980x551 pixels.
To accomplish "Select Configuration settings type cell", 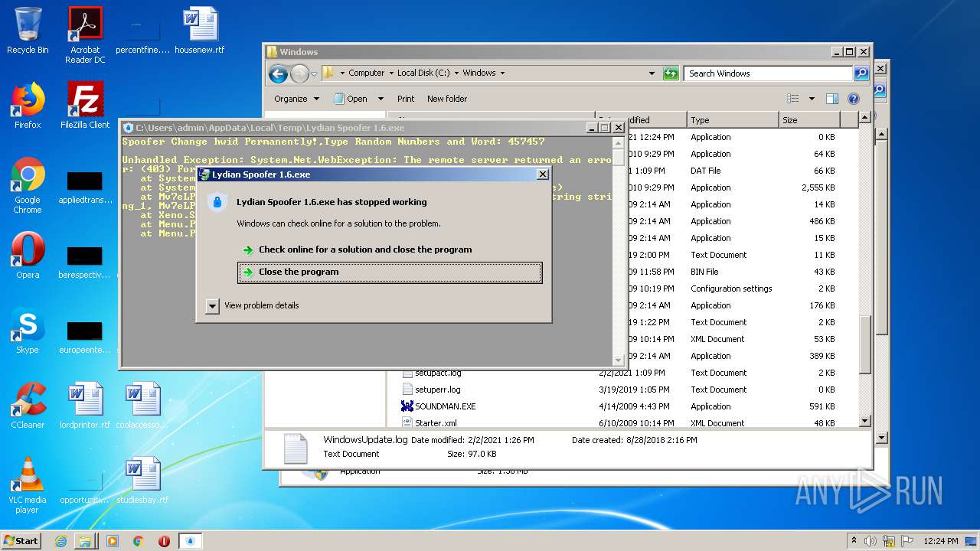I will [731, 289].
